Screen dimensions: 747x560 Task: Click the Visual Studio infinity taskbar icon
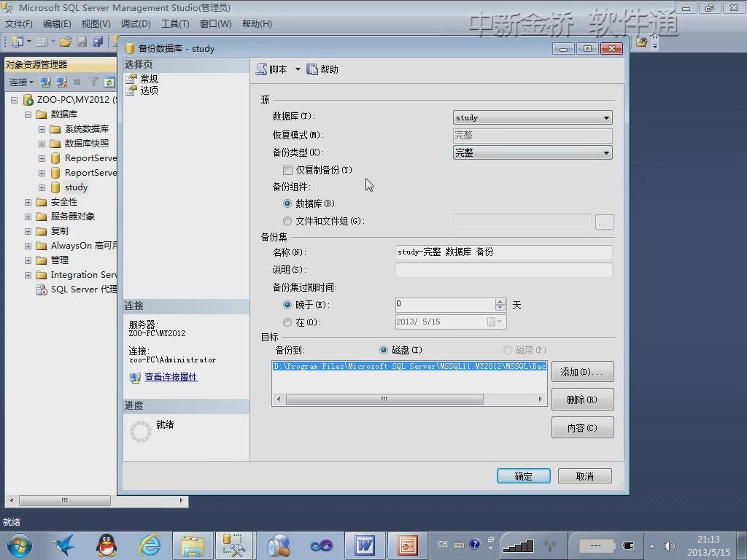point(322,545)
